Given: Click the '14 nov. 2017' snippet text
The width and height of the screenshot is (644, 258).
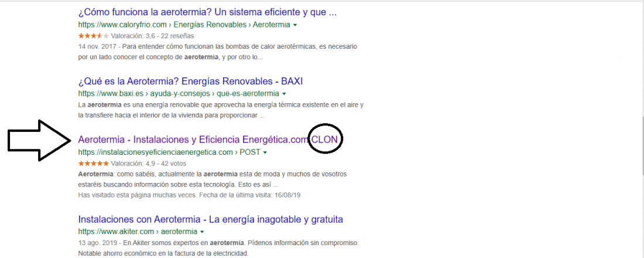Looking at the screenshot, I should pos(218,52).
